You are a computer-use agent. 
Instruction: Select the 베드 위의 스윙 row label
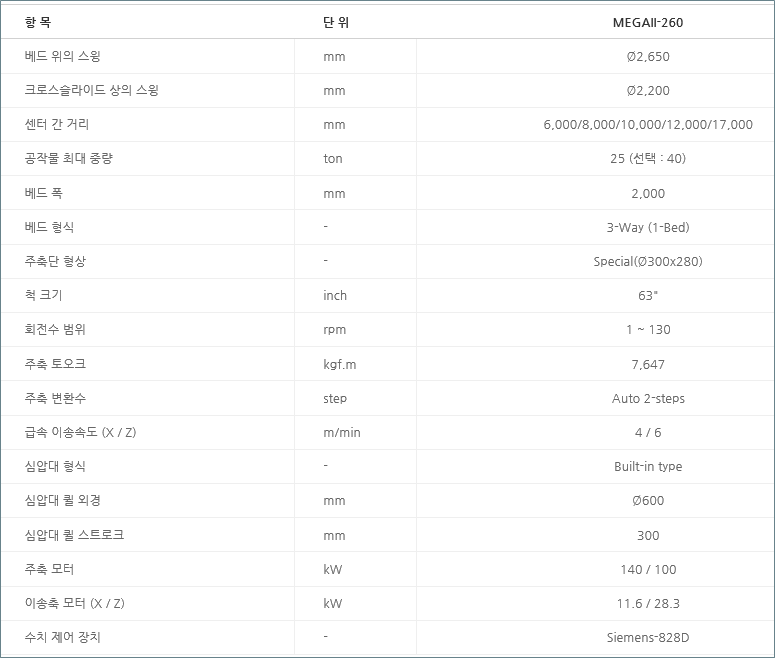(63, 56)
